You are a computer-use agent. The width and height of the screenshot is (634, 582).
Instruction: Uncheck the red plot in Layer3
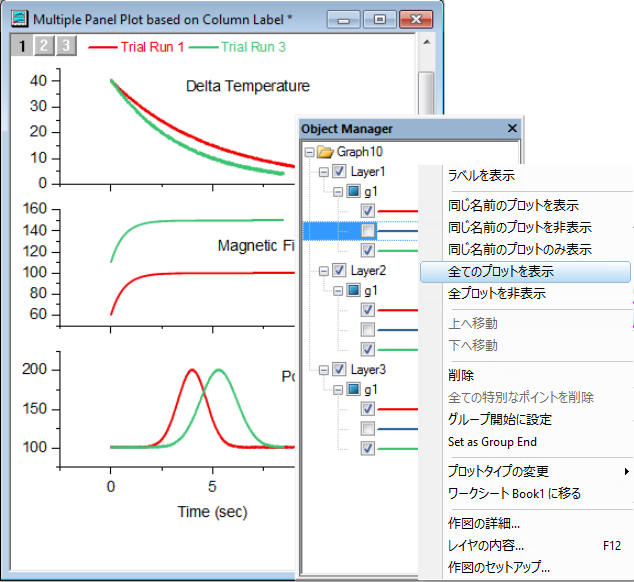click(368, 409)
